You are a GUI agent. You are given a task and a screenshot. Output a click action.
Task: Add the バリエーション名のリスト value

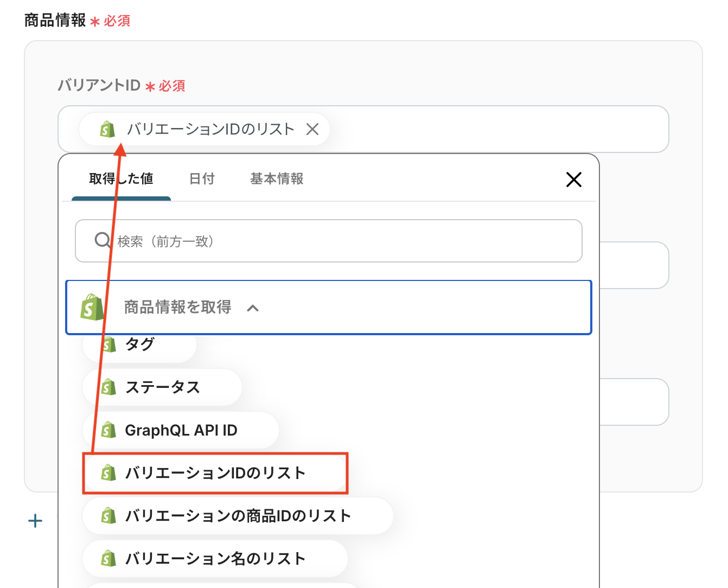[215, 559]
